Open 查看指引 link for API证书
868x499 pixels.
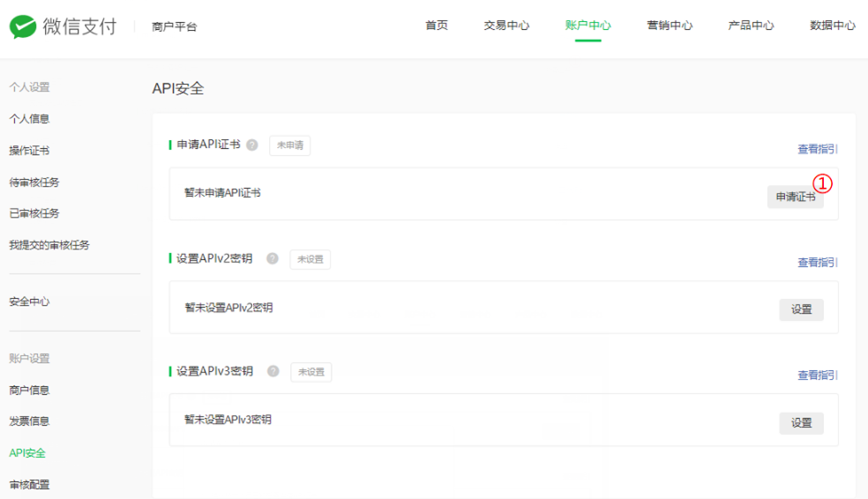817,150
